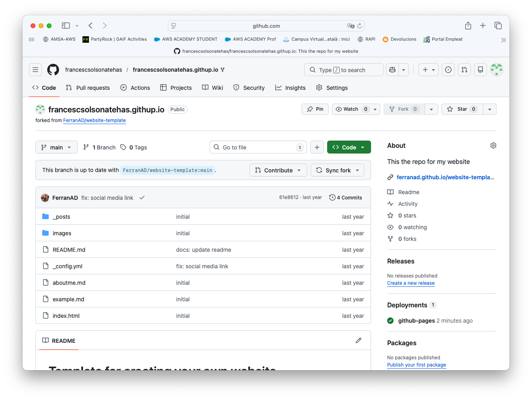Viewport: 532px width, 400px height.
Task: Focus the Go to file search field
Action: tap(258, 147)
